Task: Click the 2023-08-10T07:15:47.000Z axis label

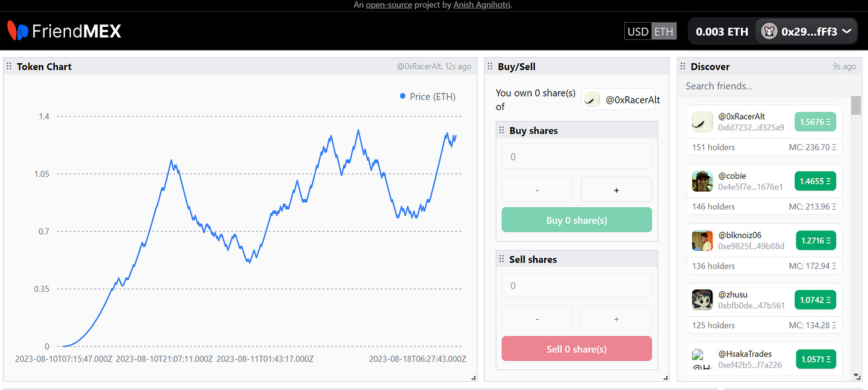Action: (64, 359)
